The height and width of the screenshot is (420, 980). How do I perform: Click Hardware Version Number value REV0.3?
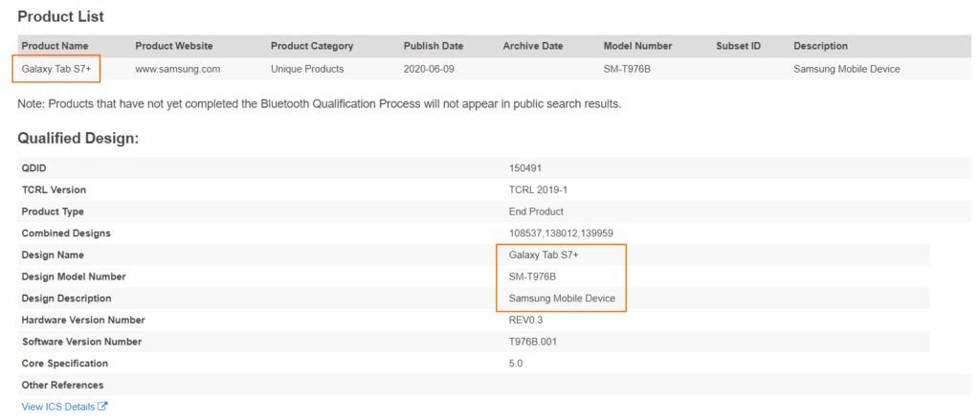coord(526,320)
